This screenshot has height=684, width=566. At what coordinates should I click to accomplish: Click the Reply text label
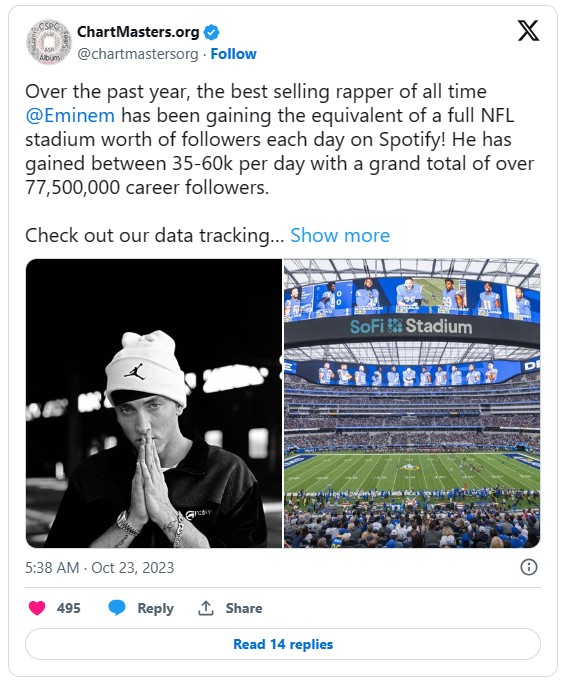click(155, 608)
